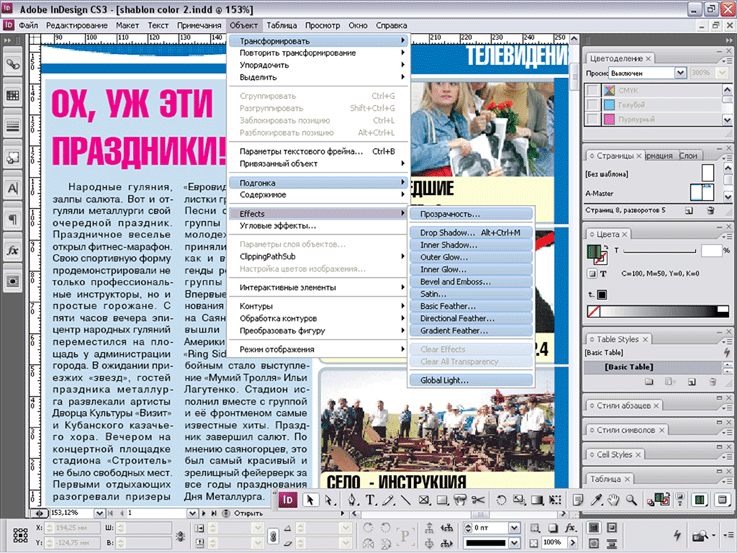Viewport: 737px width, 553px height.
Task: Click the tint slider in Цвета panel
Action: click(659, 252)
